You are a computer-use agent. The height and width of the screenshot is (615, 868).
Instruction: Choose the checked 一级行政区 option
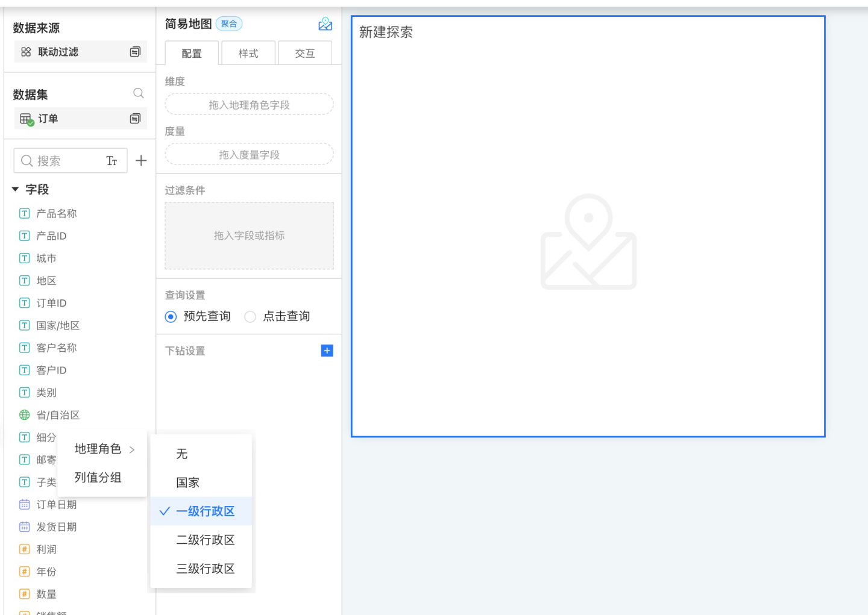click(205, 511)
